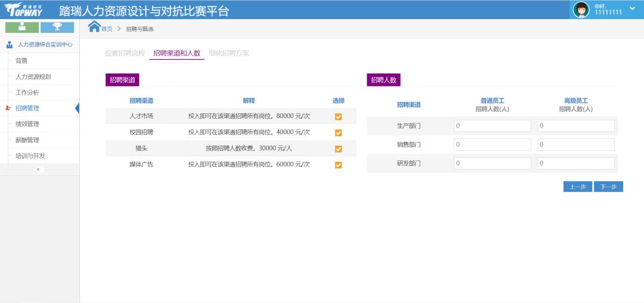Click the 人力资源综合实训中心 person icon
644x303 pixels.
click(10, 45)
